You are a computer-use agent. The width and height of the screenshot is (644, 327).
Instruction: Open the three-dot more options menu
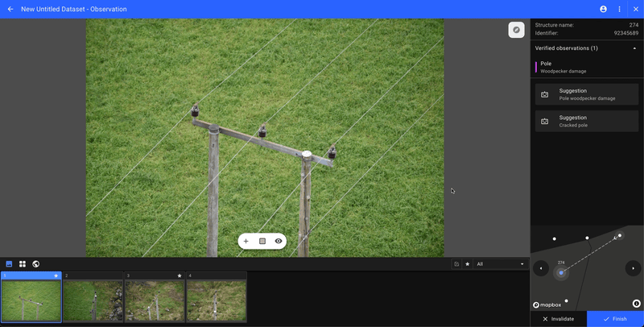(619, 9)
